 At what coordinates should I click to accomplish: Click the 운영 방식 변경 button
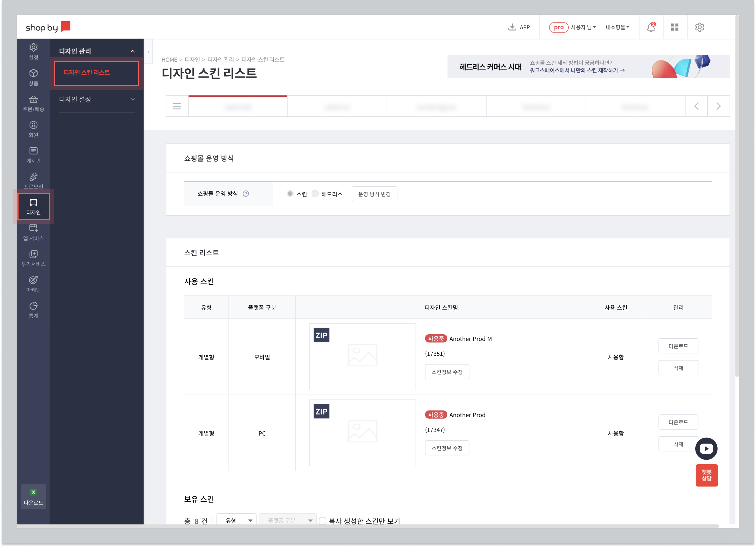(374, 194)
